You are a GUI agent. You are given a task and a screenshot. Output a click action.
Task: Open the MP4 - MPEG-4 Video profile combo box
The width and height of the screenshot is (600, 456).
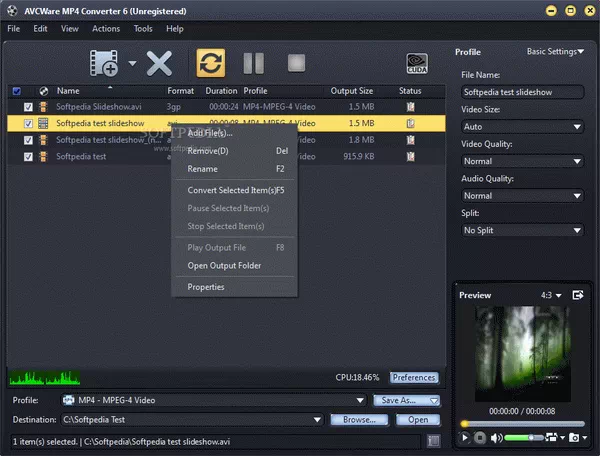[x=213, y=400]
